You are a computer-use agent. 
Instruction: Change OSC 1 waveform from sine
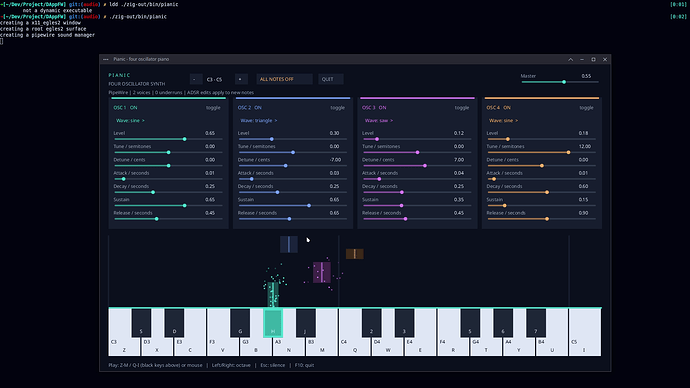[x=130, y=121]
